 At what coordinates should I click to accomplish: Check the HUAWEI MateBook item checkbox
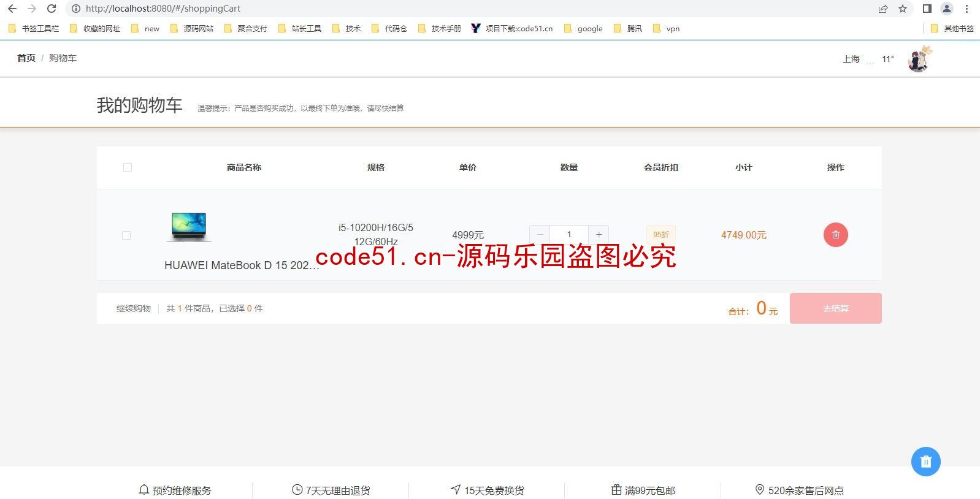tap(126, 235)
